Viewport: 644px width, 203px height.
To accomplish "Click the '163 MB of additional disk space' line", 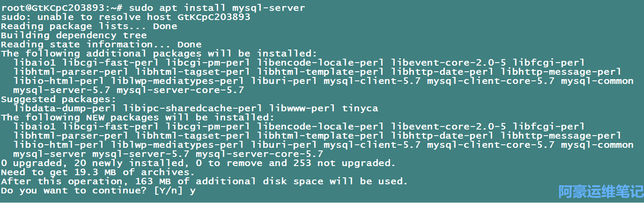I will (204, 181).
